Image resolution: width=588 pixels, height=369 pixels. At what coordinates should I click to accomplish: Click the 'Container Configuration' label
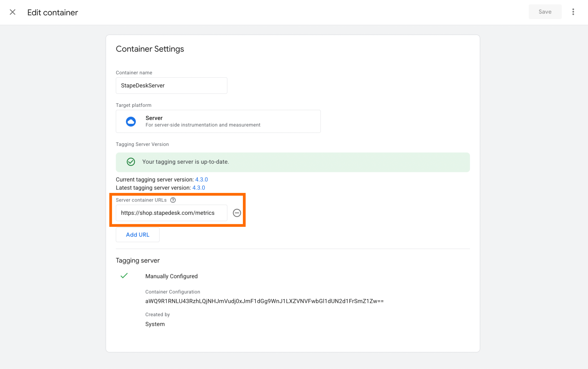[x=173, y=292]
